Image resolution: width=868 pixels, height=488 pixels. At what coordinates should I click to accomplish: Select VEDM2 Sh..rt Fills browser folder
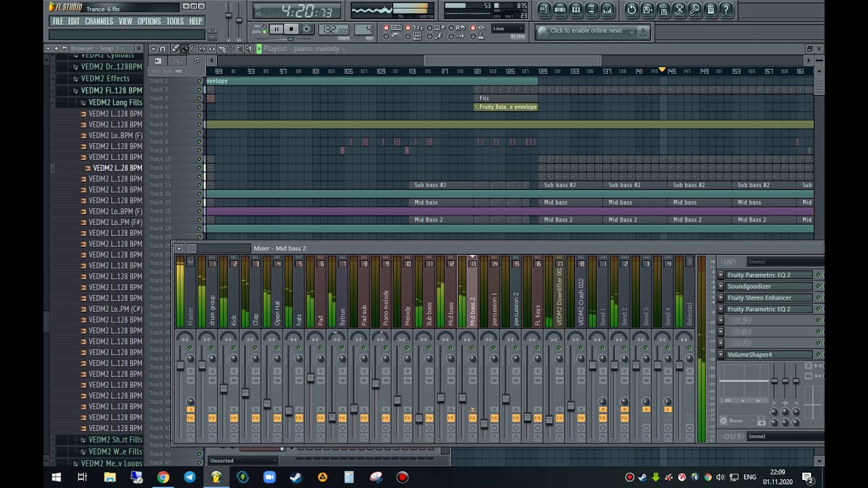[115, 440]
